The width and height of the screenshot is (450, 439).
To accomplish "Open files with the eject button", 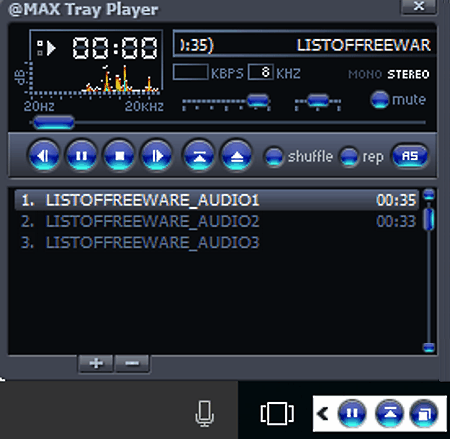I will [236, 156].
